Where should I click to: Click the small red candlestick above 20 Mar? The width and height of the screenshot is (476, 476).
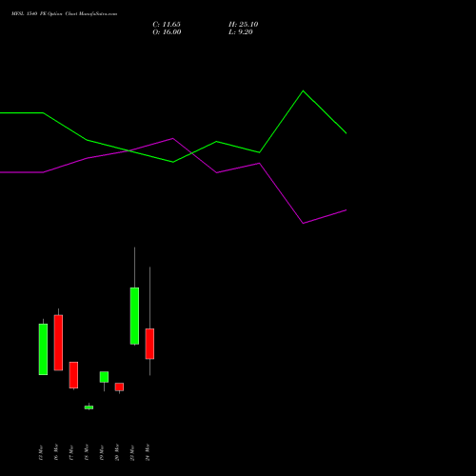[119, 387]
